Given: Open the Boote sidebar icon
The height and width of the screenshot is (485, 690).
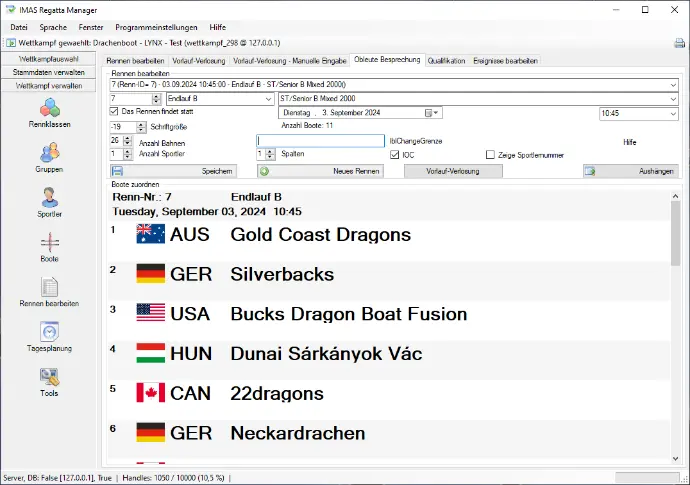Looking at the screenshot, I should click(x=50, y=242).
